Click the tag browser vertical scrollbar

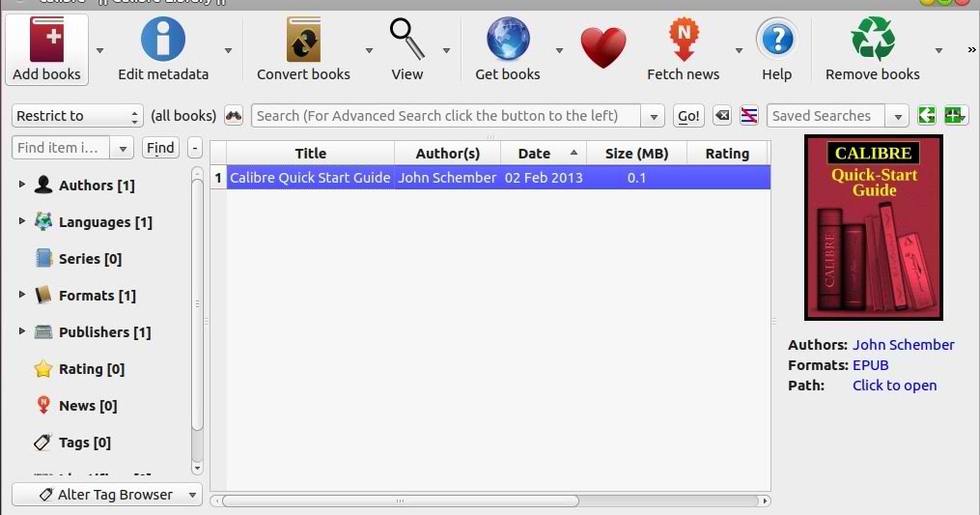(197, 305)
